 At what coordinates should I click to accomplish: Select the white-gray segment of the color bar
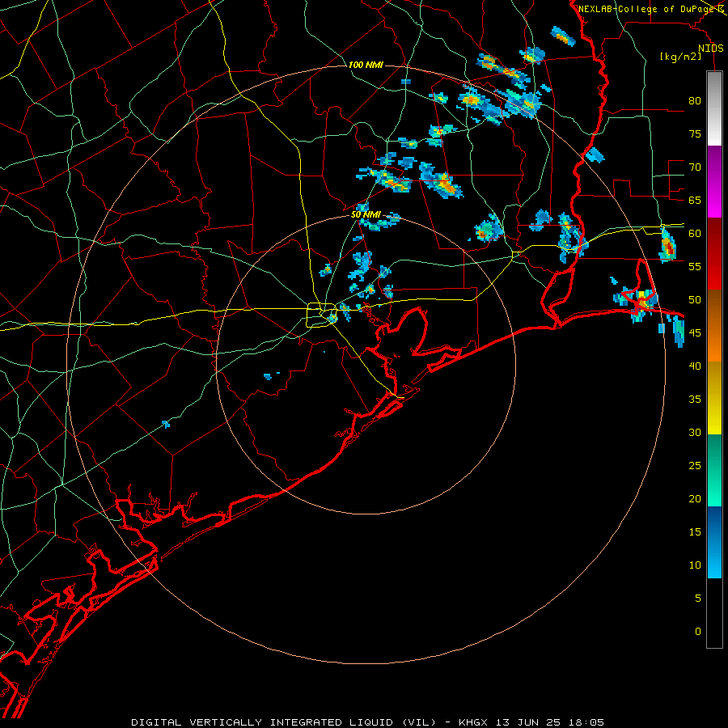(x=714, y=108)
